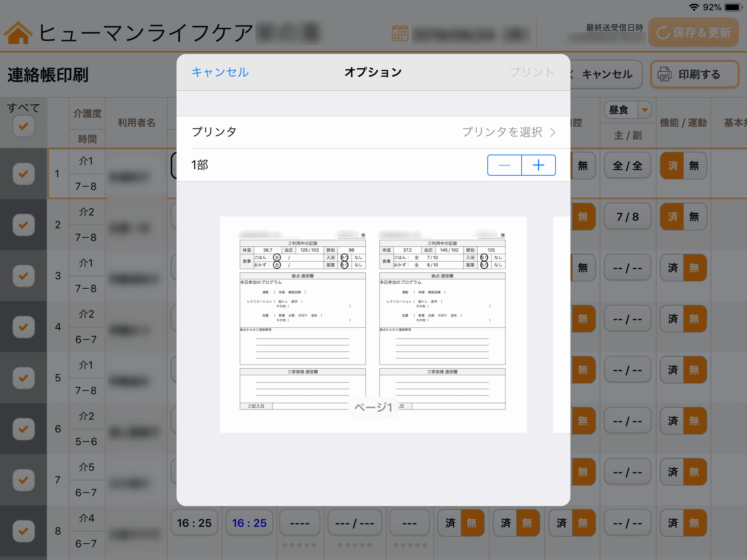
Task: Tap キャンセル in the options dialog
Action: (220, 72)
